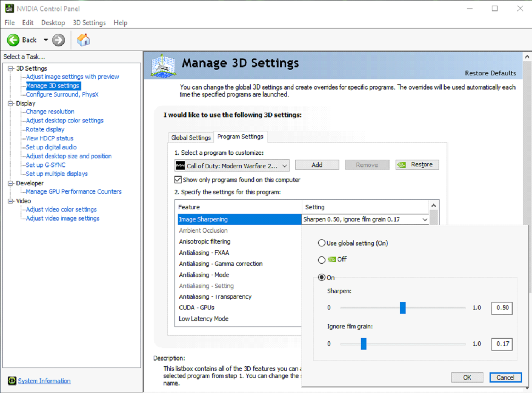Click the Remove program button

point(367,165)
